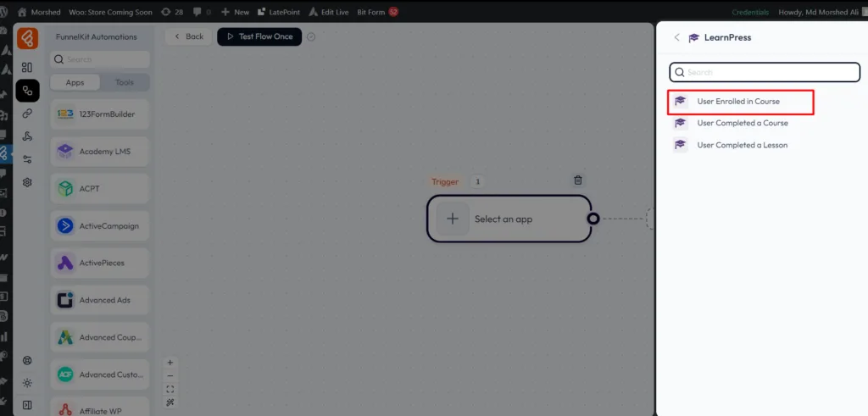Toggle light mode sun icon
Screen dimensions: 868x416
coord(27,383)
